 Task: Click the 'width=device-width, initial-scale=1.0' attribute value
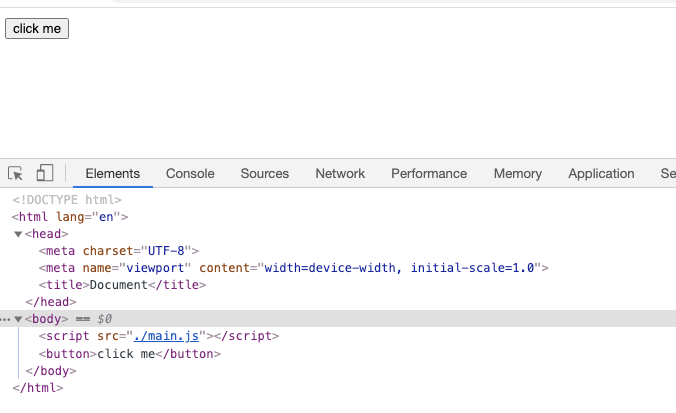(399, 268)
